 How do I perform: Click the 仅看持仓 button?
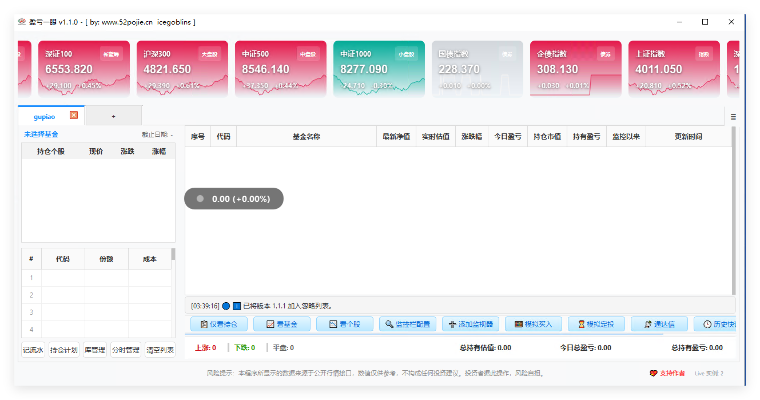click(219, 324)
